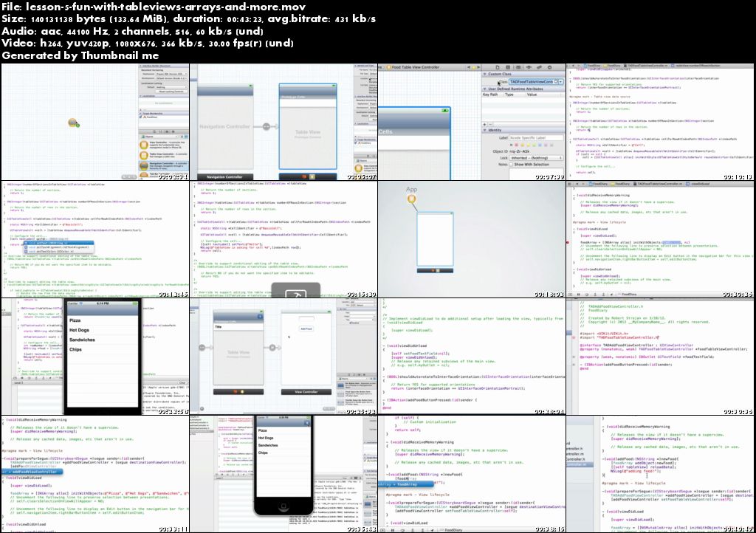Open the code thumbnail with the setText autocomplete popup
756x533 pixels.
[95, 239]
